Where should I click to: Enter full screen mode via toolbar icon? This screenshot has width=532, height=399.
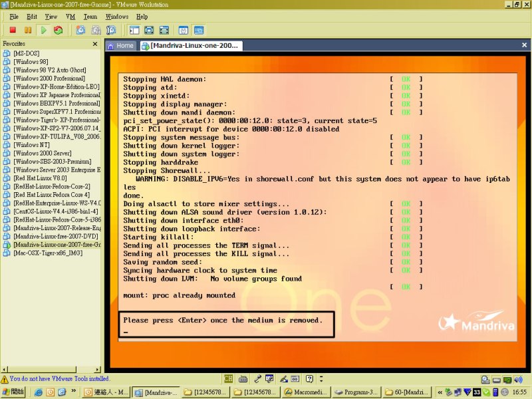click(x=148, y=30)
